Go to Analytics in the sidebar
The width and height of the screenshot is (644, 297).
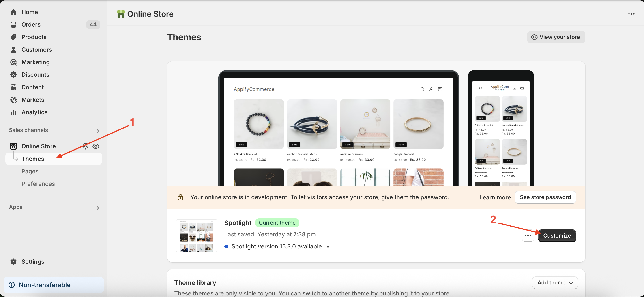(34, 112)
